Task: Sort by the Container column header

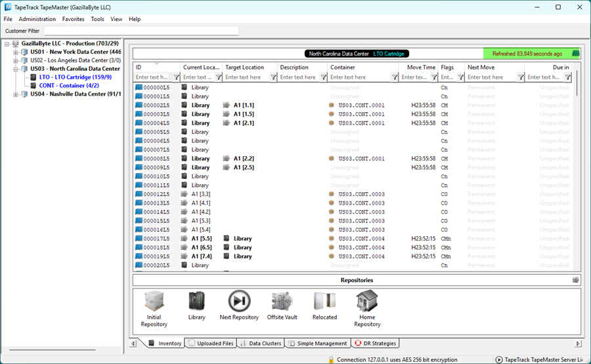Action: pos(363,67)
